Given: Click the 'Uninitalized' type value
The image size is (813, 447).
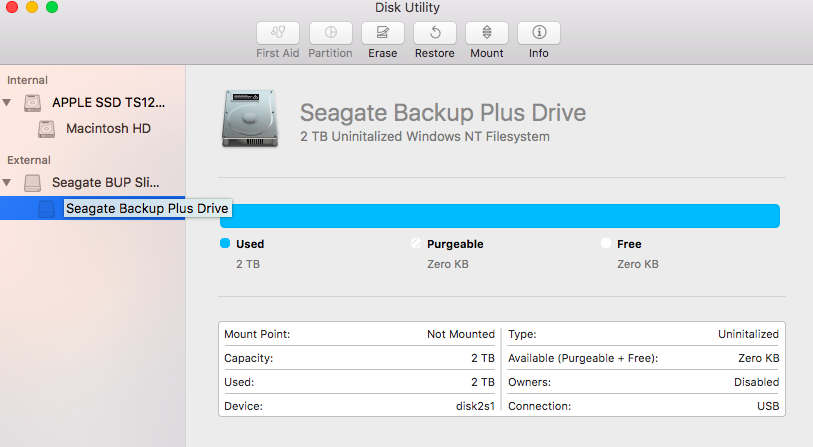Looking at the screenshot, I should point(748,334).
